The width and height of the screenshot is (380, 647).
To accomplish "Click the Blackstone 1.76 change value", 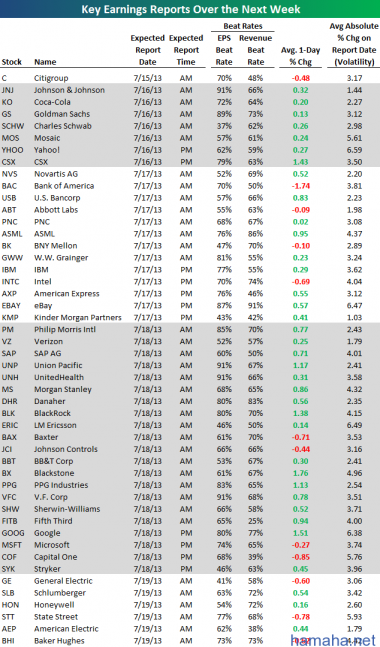I will [x=300, y=473].
